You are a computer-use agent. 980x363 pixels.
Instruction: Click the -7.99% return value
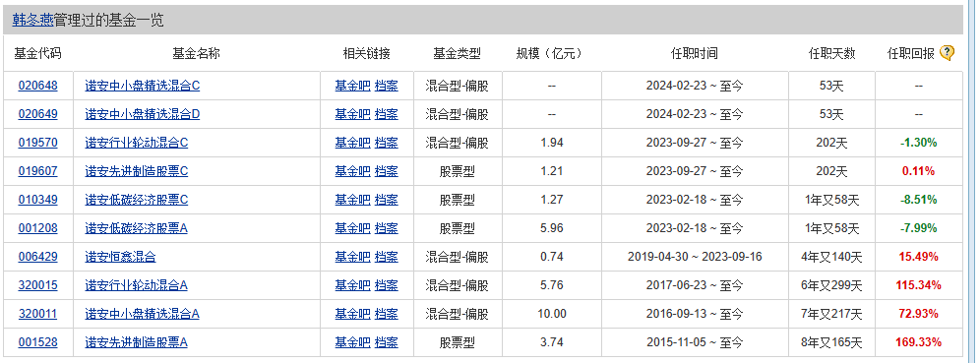tap(919, 228)
